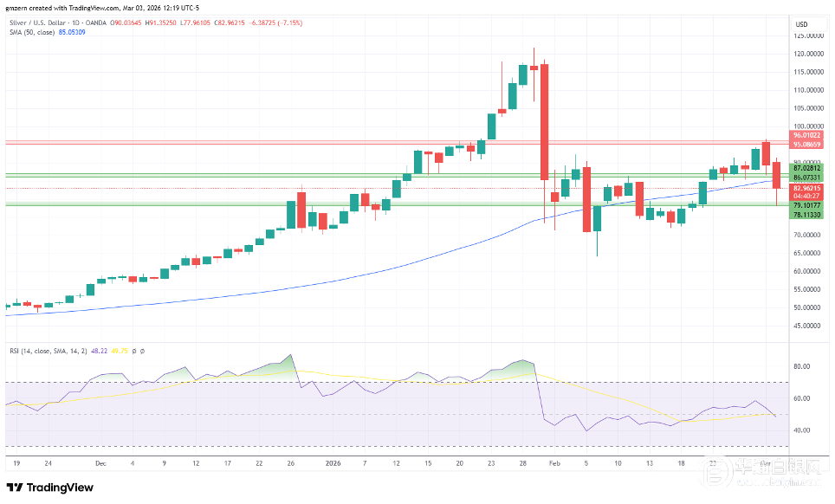Click the 80.00 level on the RSI scale
The width and height of the screenshot is (835, 504).
pyautogui.click(x=801, y=366)
